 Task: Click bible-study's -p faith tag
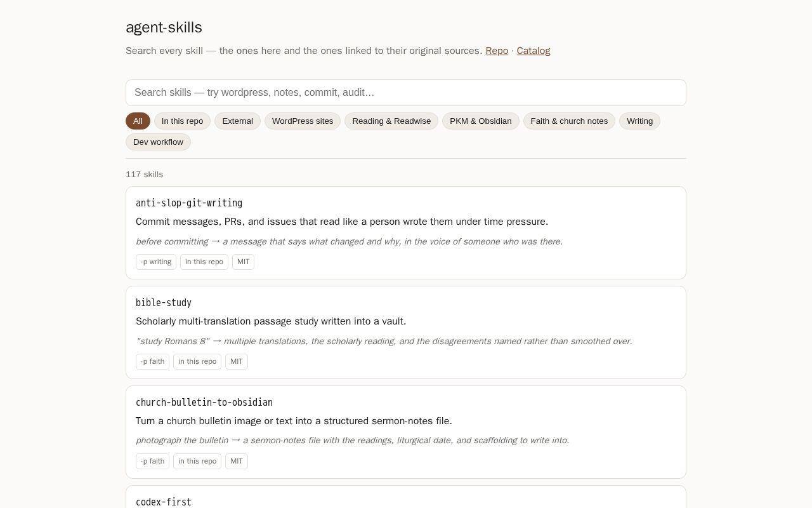(x=152, y=361)
